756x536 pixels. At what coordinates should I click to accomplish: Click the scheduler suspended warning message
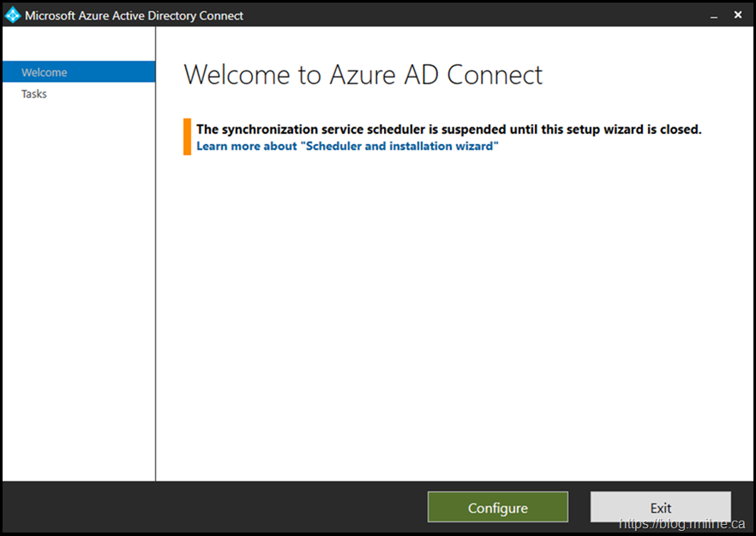[x=448, y=129]
